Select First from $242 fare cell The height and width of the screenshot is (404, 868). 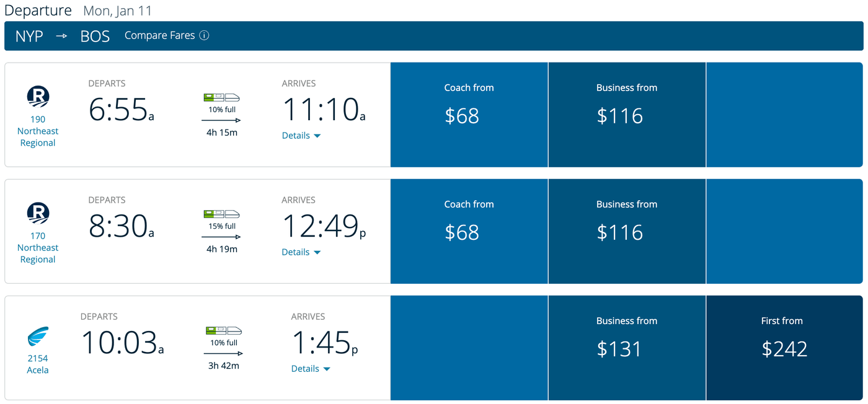784,347
